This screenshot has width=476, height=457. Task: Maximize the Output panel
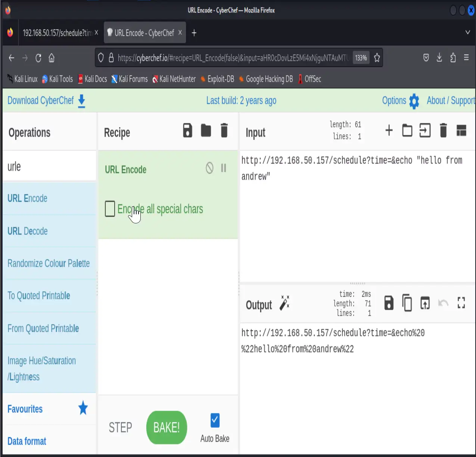461,303
